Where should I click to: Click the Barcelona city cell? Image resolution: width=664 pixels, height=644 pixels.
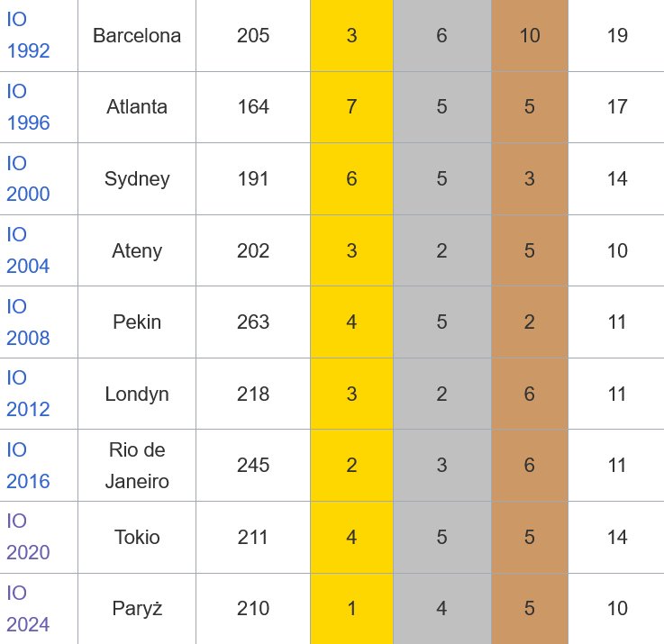point(137,35)
